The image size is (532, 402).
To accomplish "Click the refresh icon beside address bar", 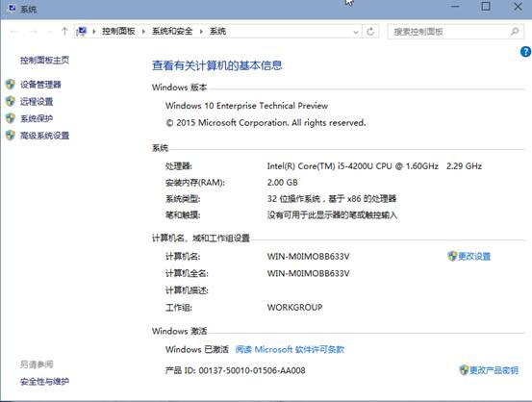I will [x=370, y=32].
